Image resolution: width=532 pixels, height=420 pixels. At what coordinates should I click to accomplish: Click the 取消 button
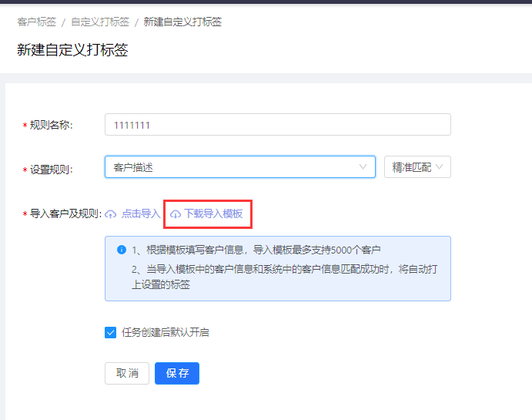point(127,374)
